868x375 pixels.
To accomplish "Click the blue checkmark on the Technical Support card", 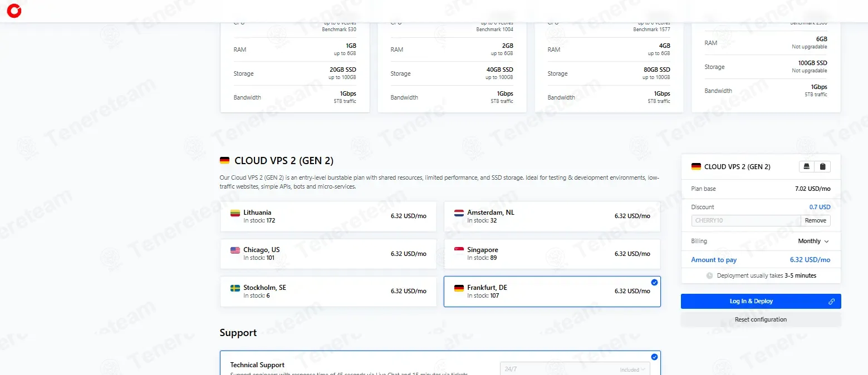I will 654,357.
